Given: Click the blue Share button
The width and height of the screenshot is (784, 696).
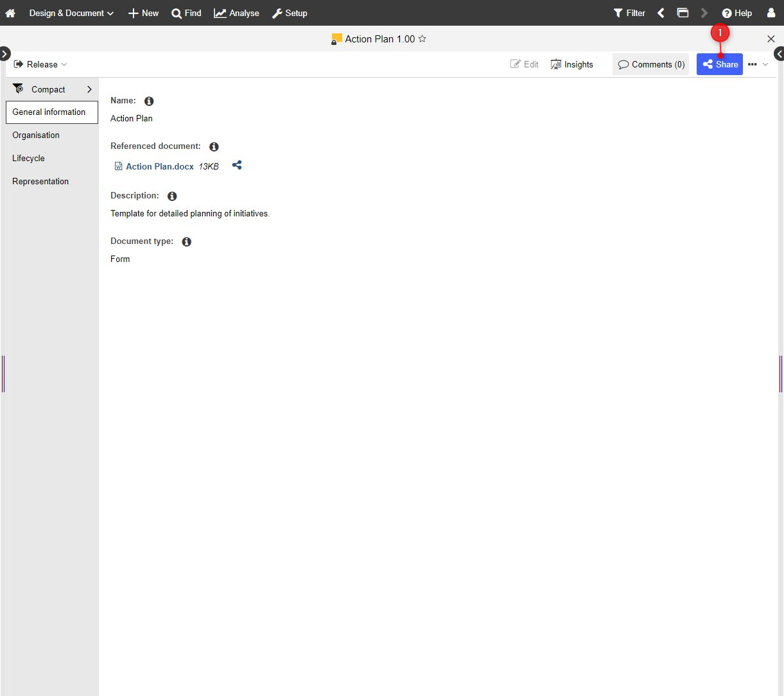Looking at the screenshot, I should 720,64.
